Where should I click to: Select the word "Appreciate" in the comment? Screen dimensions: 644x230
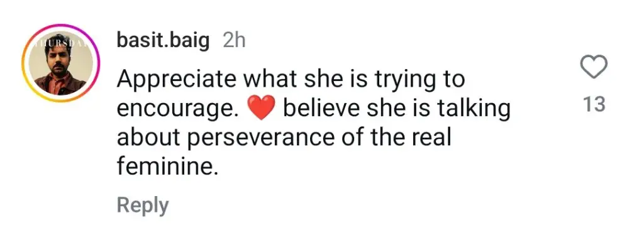pos(177,80)
